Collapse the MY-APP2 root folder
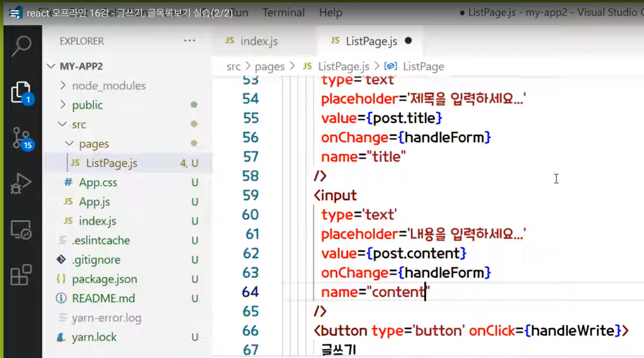This screenshot has width=644, height=358. 51,66
